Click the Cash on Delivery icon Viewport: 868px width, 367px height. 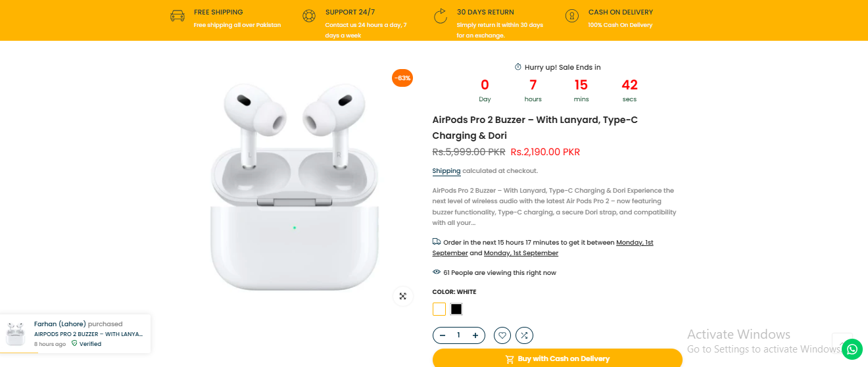pyautogui.click(x=572, y=16)
